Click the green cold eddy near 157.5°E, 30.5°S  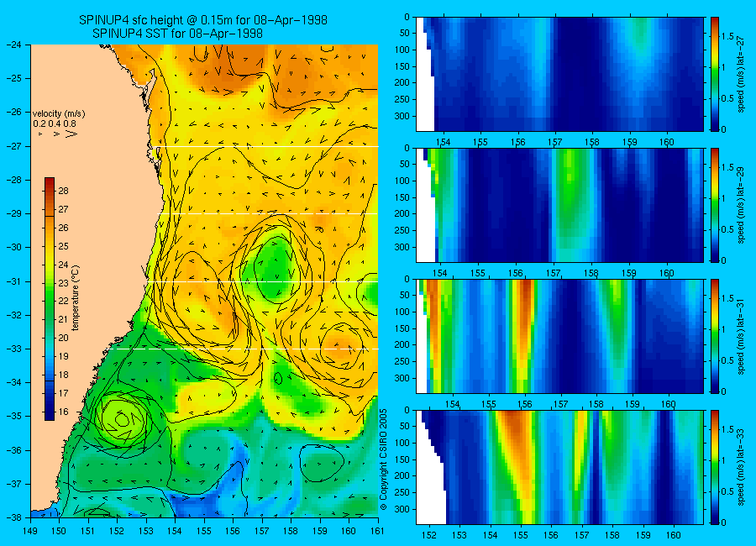(x=276, y=269)
